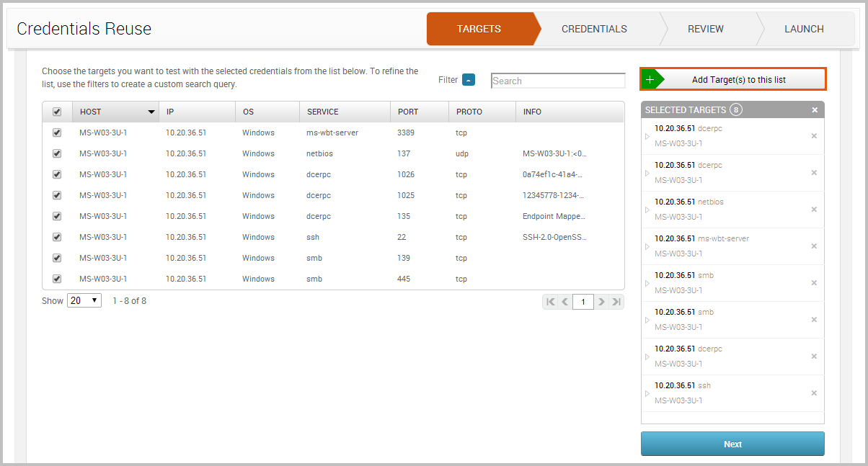Switch to the CREDENTIALS step tab
This screenshot has height=466, width=868.
[594, 29]
